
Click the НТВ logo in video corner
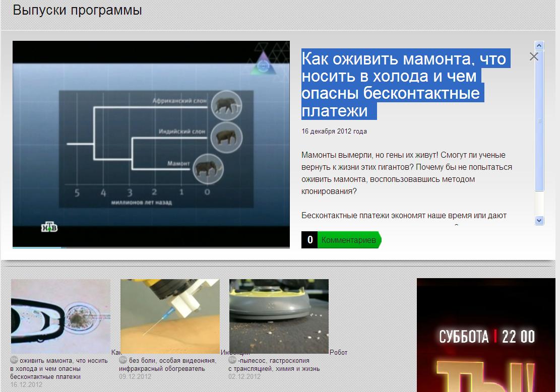tap(49, 227)
